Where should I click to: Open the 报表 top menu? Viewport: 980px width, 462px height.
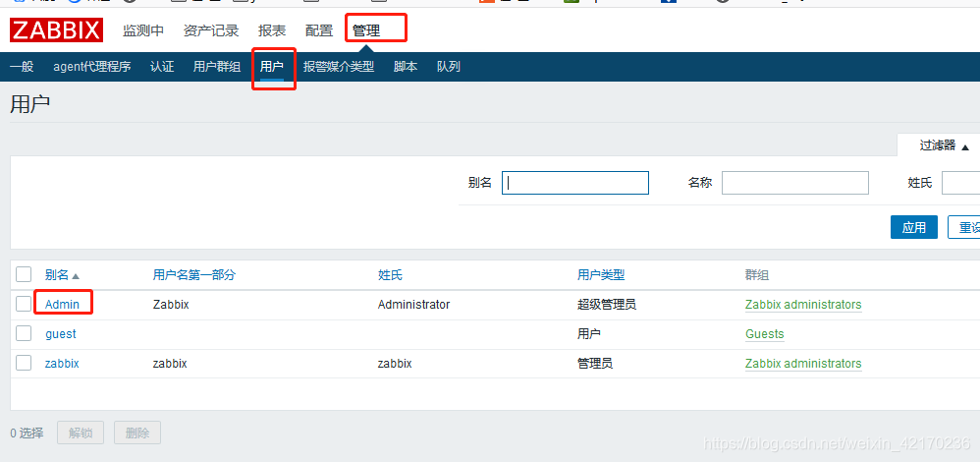click(272, 30)
